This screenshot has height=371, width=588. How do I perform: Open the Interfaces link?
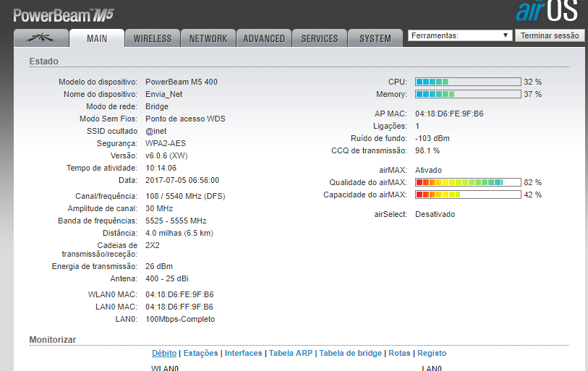click(244, 353)
